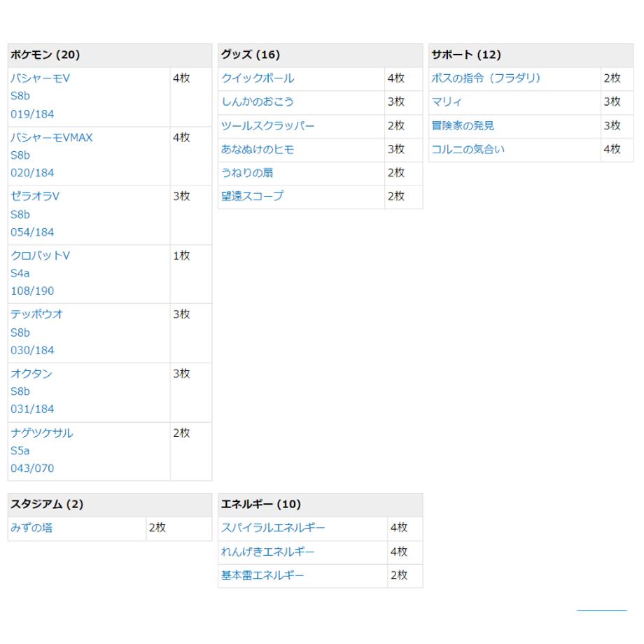The image size is (644, 644).
Task: Open the 望遠スコープ link
Action: (253, 196)
